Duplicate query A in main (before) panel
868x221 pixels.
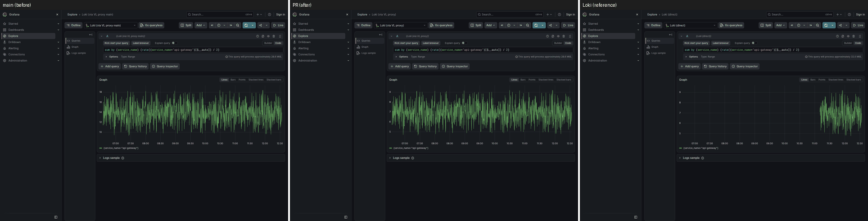(263, 36)
